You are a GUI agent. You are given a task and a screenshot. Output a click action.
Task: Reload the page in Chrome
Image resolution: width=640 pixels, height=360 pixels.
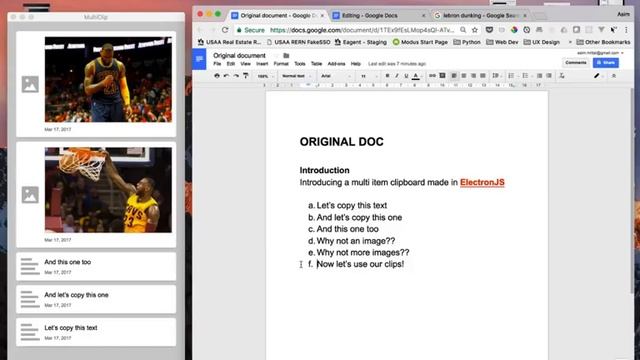pyautogui.click(x=225, y=30)
